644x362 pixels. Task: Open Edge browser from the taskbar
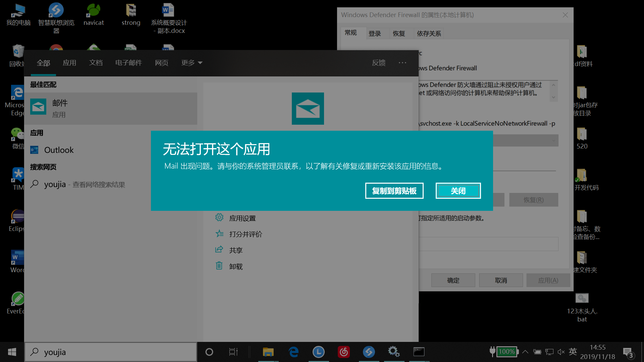tap(293, 352)
